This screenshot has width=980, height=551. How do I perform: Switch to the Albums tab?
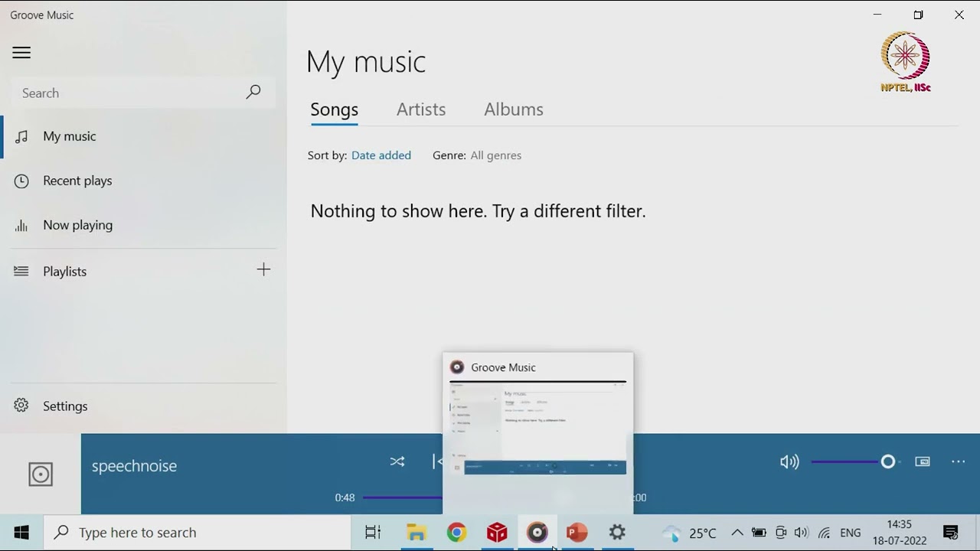[513, 109]
